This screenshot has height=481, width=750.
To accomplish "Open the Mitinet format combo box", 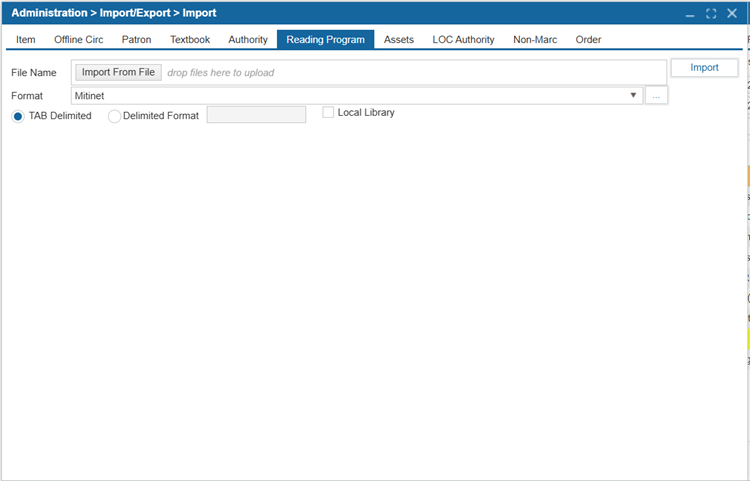I will (350, 96).
